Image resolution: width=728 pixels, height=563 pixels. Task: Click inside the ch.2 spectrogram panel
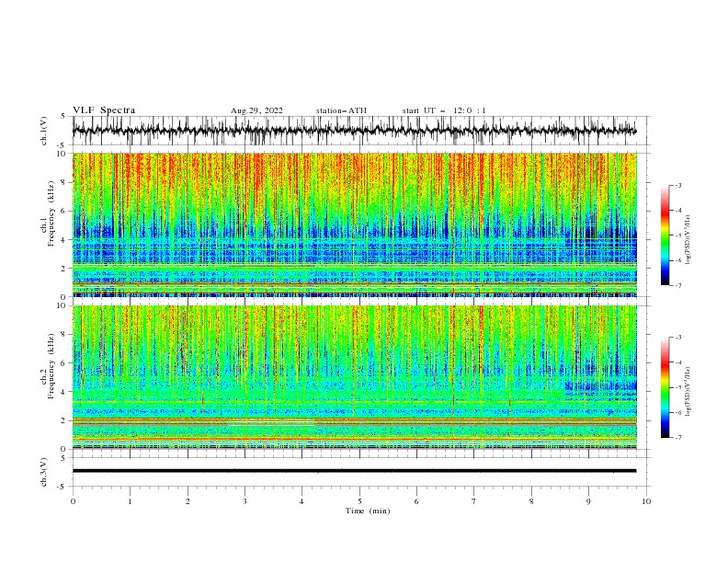pos(355,377)
